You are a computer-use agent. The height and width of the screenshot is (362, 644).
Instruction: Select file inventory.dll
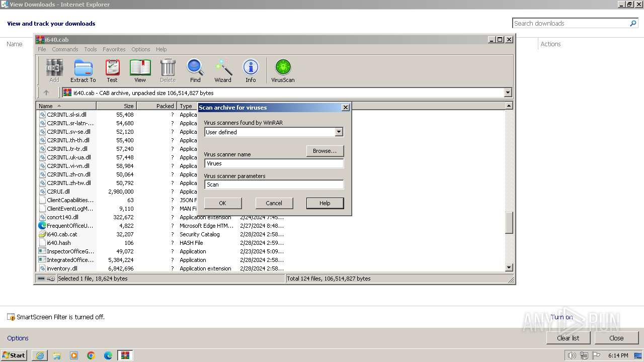[62, 268]
